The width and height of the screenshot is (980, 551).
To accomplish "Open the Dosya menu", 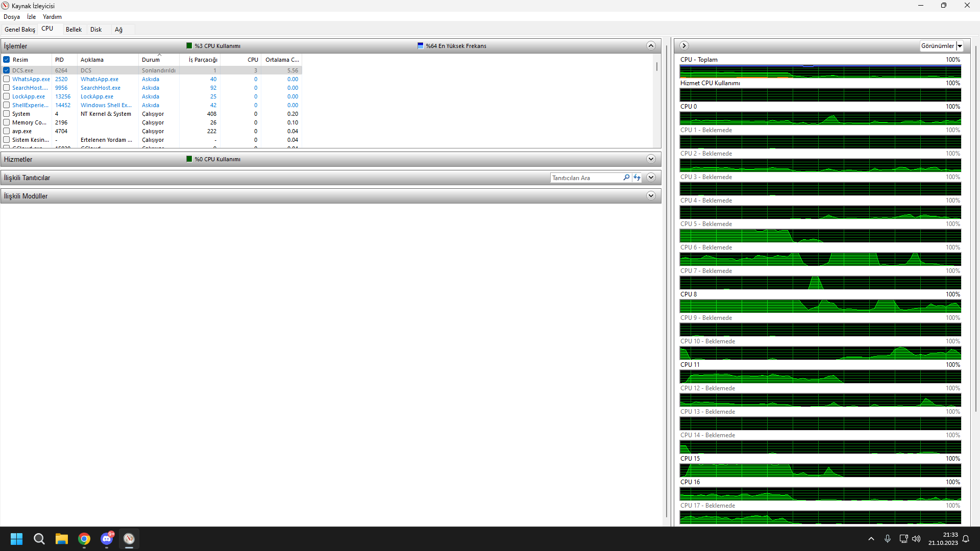I will tap(12, 17).
